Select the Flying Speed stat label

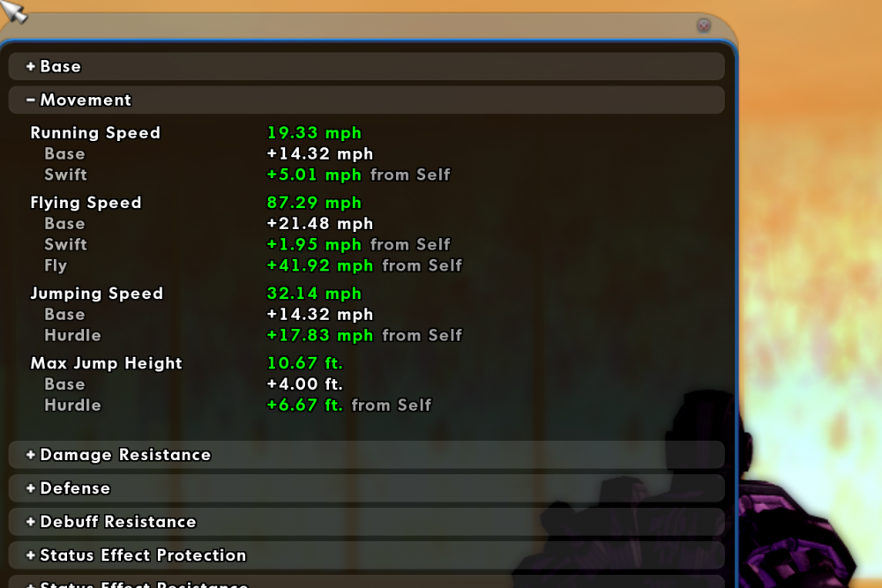coord(86,203)
